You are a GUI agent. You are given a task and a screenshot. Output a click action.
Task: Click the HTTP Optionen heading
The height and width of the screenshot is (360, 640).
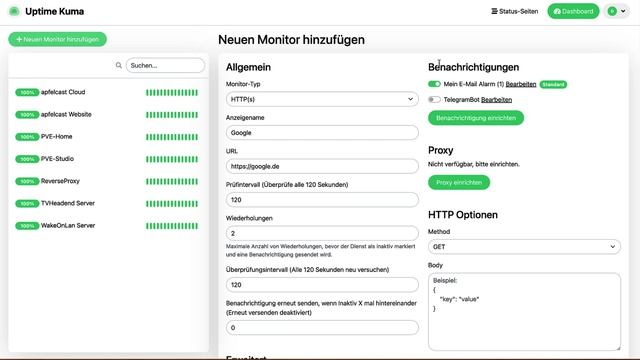coord(463,215)
